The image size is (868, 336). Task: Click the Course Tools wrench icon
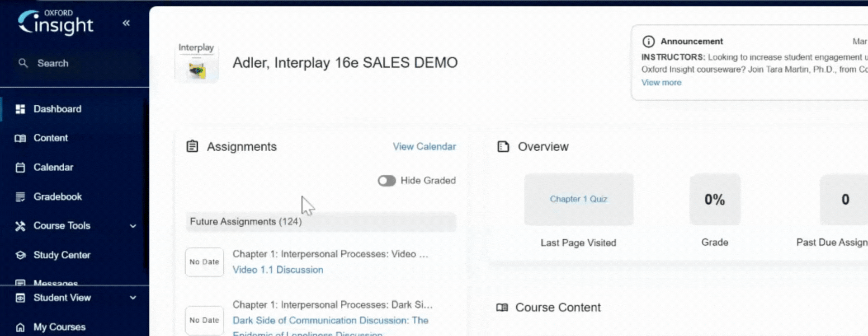click(20, 226)
